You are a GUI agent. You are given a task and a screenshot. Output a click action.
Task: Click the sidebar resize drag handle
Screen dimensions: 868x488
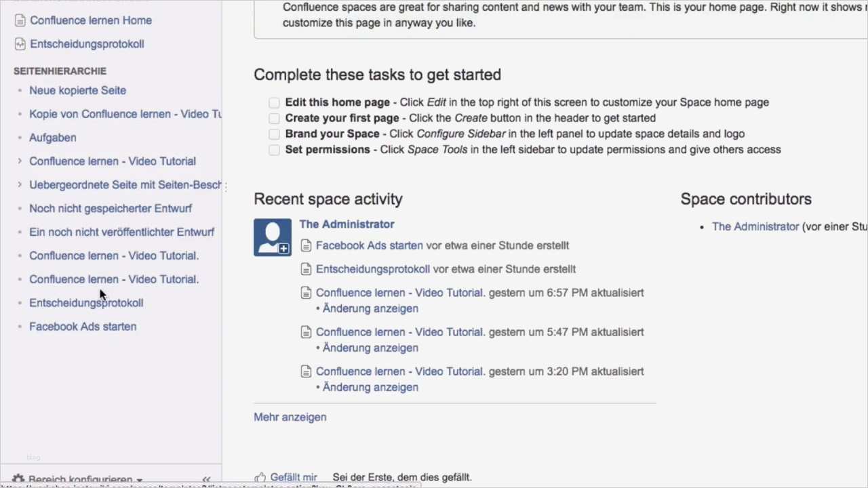pyautogui.click(x=225, y=184)
